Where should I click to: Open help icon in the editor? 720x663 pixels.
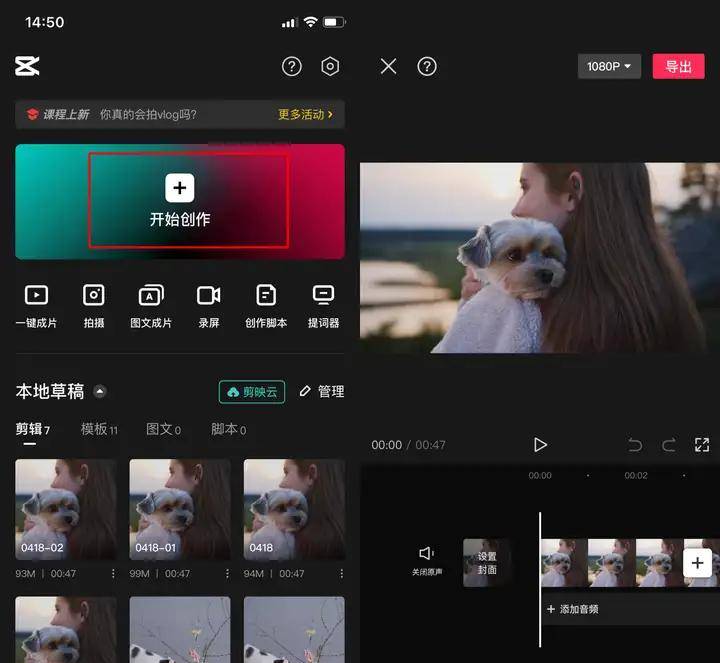point(427,67)
